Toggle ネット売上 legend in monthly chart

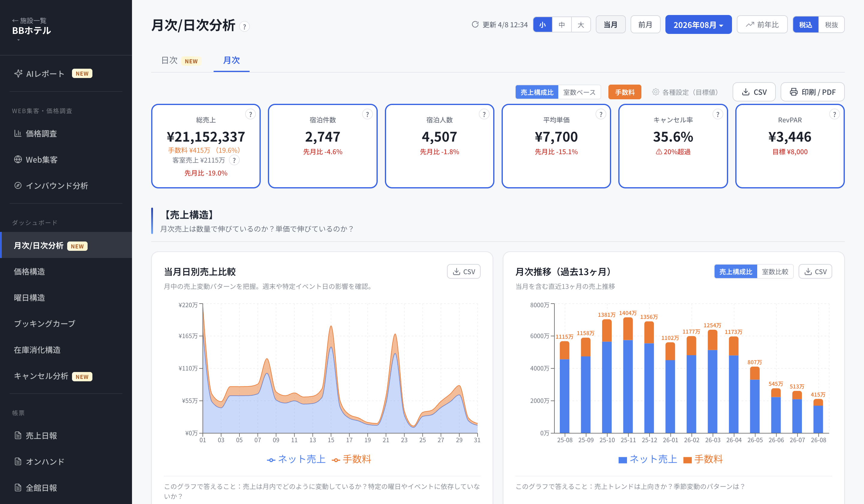(x=648, y=459)
